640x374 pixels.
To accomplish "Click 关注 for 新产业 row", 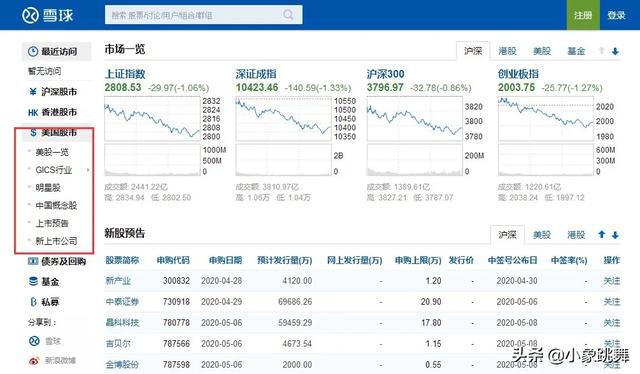I will point(612,281).
